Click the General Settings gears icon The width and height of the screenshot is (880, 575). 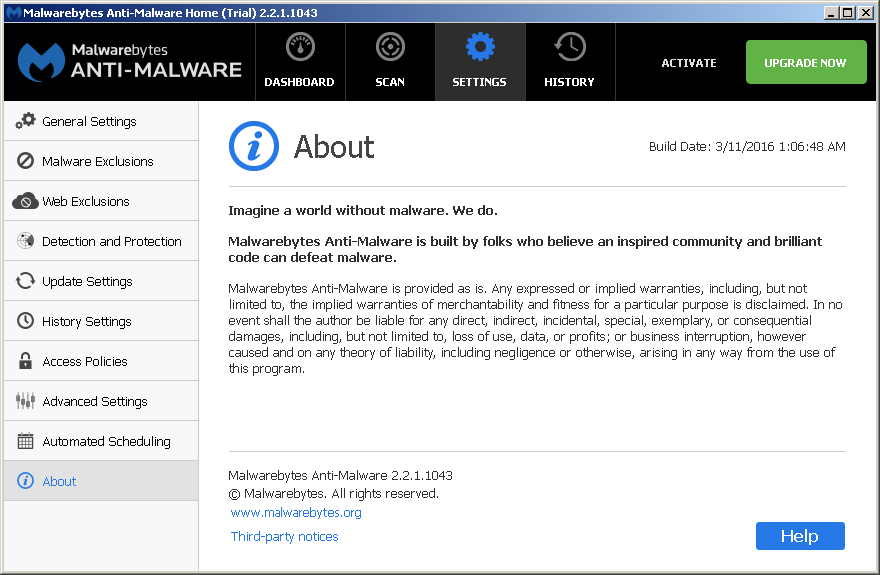(x=25, y=121)
